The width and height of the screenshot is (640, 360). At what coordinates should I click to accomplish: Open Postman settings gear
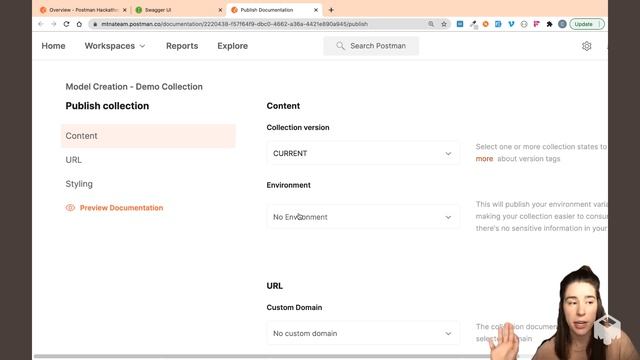coord(587,46)
